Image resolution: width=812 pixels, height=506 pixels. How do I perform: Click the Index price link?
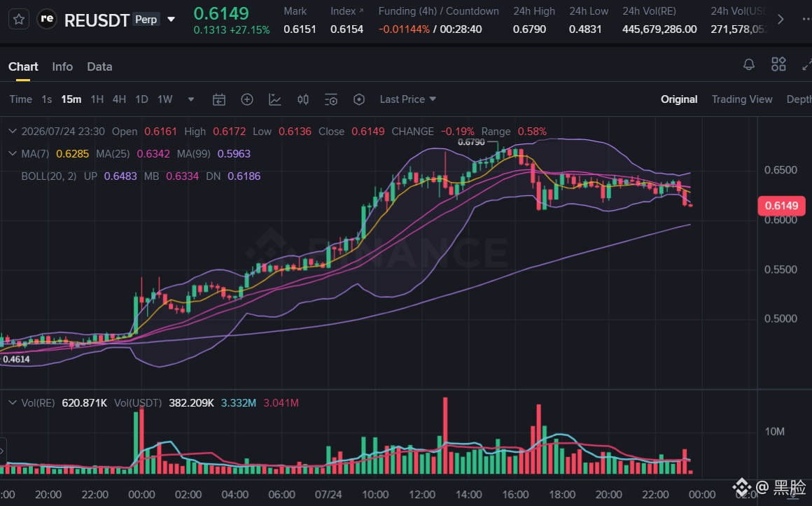coord(347,11)
